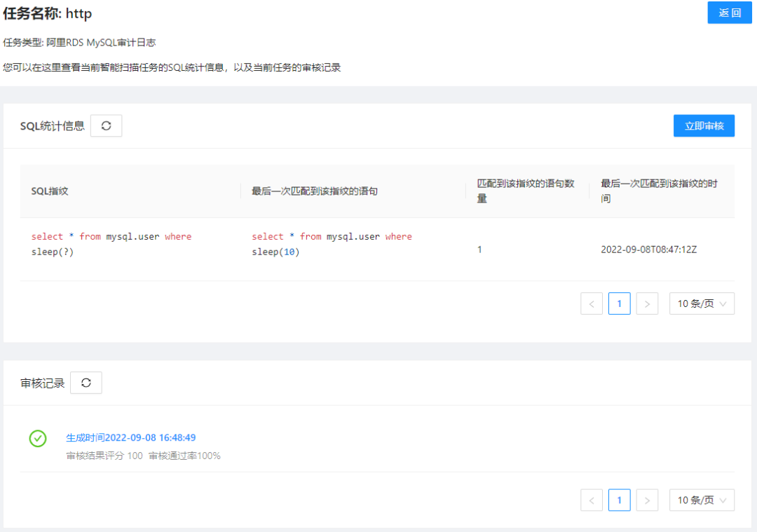Open page size dropdown in 审核记录

click(x=702, y=500)
